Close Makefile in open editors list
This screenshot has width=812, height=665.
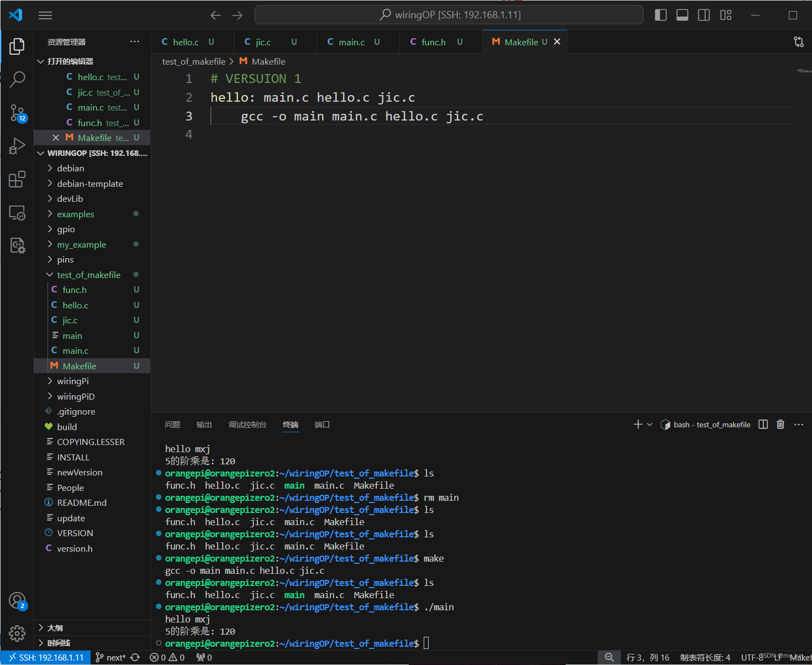point(56,138)
